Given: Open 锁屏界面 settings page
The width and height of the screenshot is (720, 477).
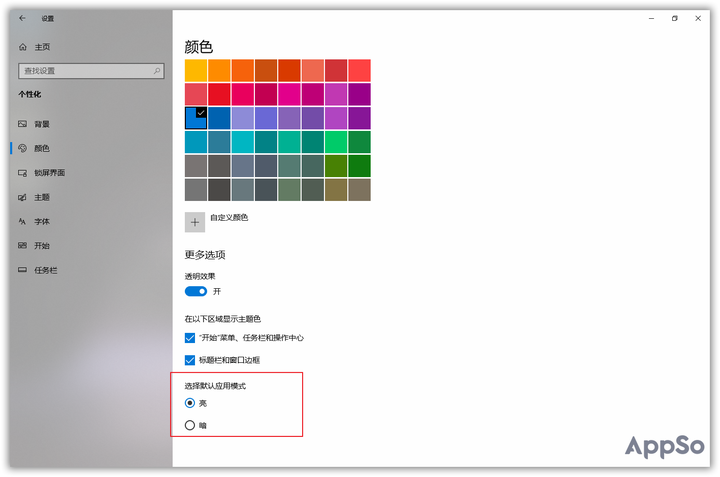Looking at the screenshot, I should (50, 173).
